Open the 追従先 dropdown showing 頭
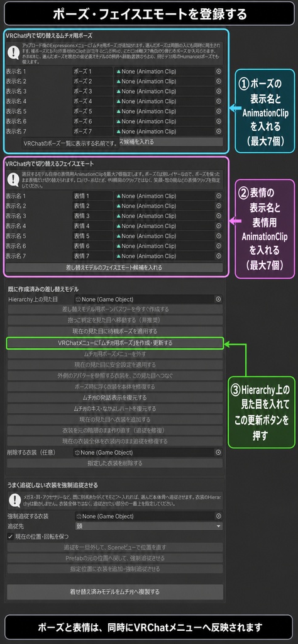The height and width of the screenshot is (644, 298). pyautogui.click(x=148, y=526)
